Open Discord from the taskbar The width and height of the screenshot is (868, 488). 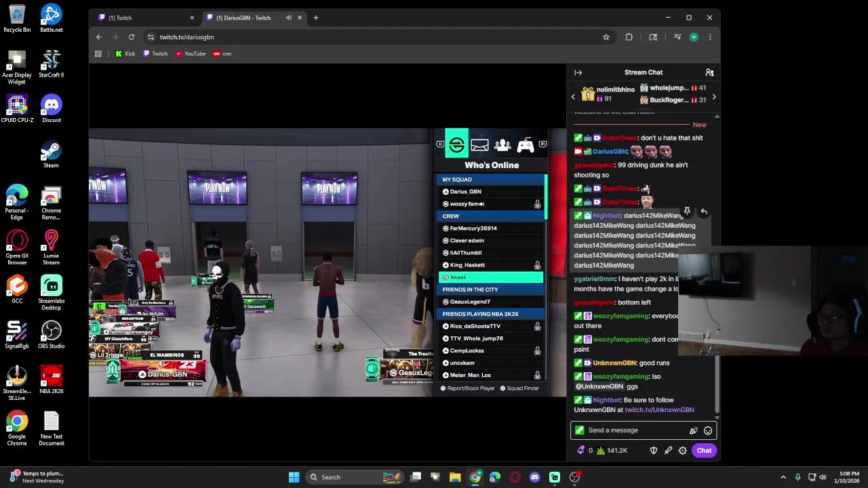(x=535, y=477)
